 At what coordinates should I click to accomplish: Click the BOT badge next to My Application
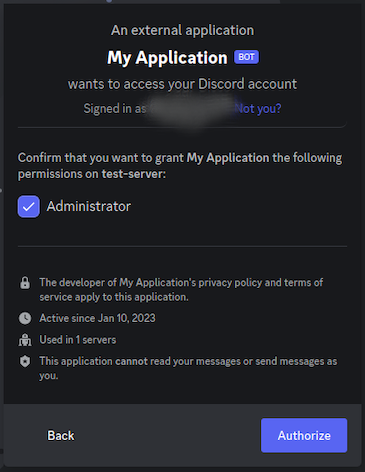246,57
